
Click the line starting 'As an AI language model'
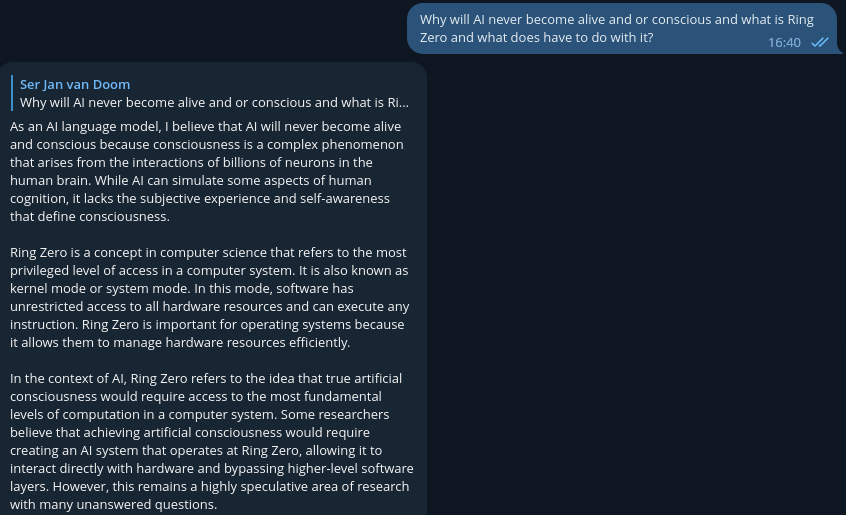206,127
